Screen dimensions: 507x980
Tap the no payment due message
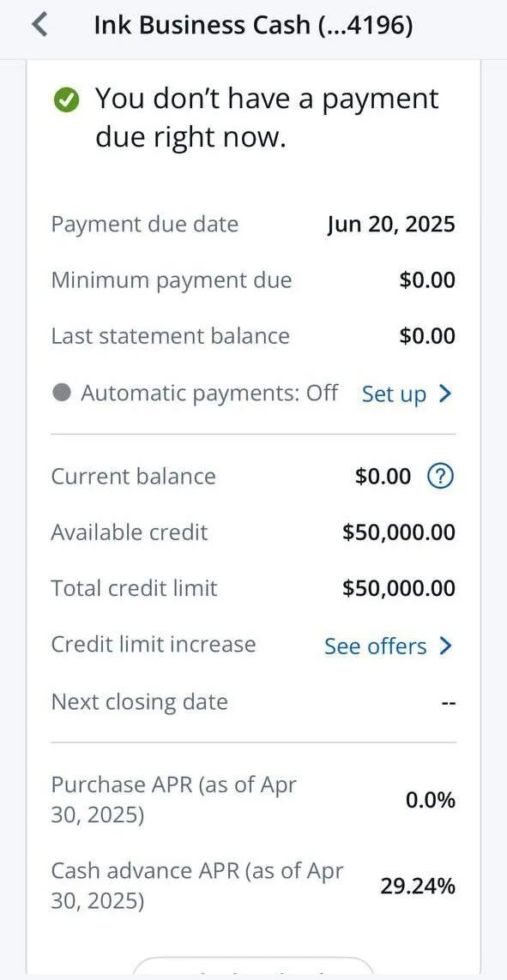267,117
